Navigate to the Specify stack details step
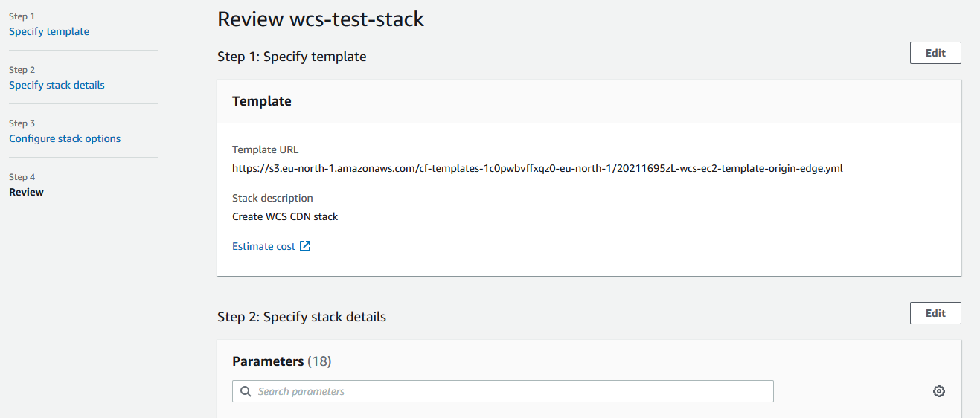Image resolution: width=980 pixels, height=418 pixels. 57,85
